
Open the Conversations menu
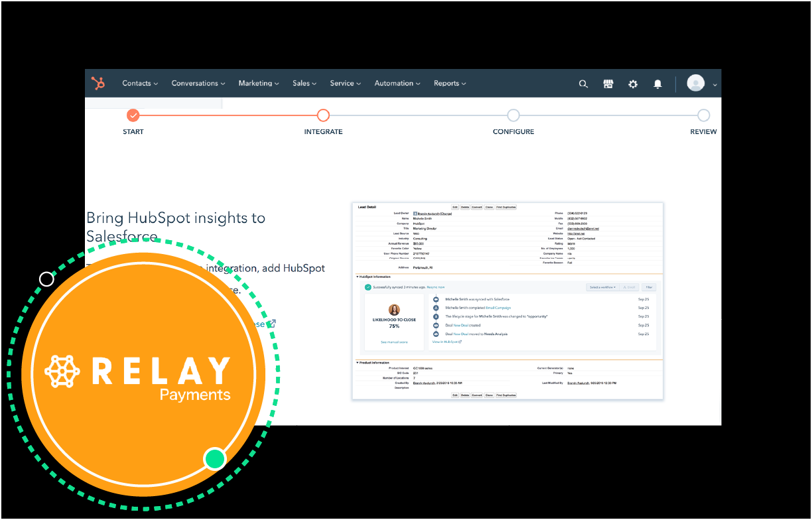click(x=198, y=84)
